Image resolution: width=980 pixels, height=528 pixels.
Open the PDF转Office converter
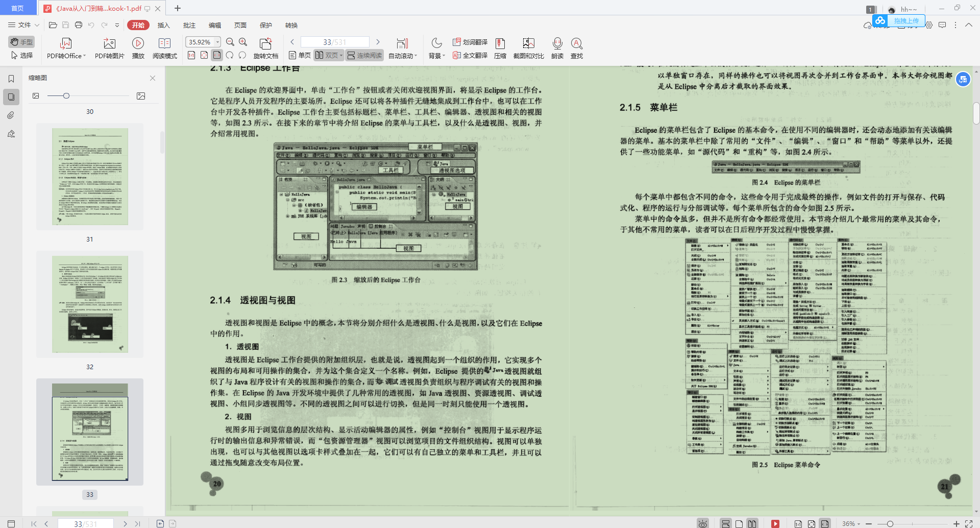click(x=66, y=49)
